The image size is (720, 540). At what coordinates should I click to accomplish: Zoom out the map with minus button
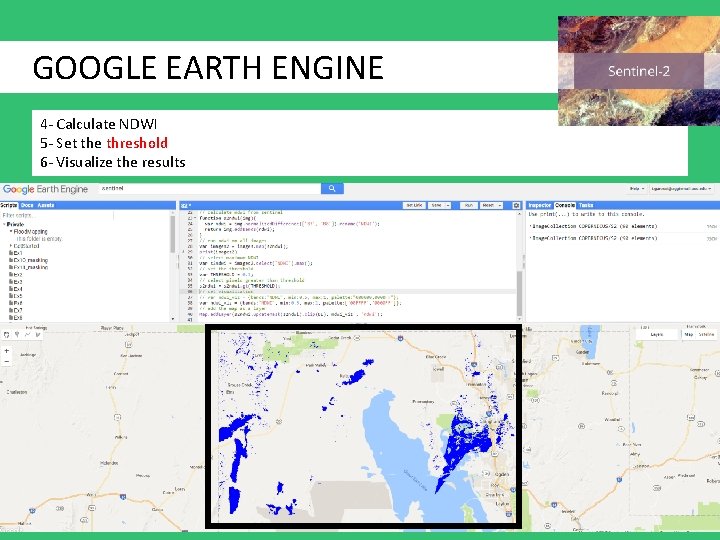6,361
